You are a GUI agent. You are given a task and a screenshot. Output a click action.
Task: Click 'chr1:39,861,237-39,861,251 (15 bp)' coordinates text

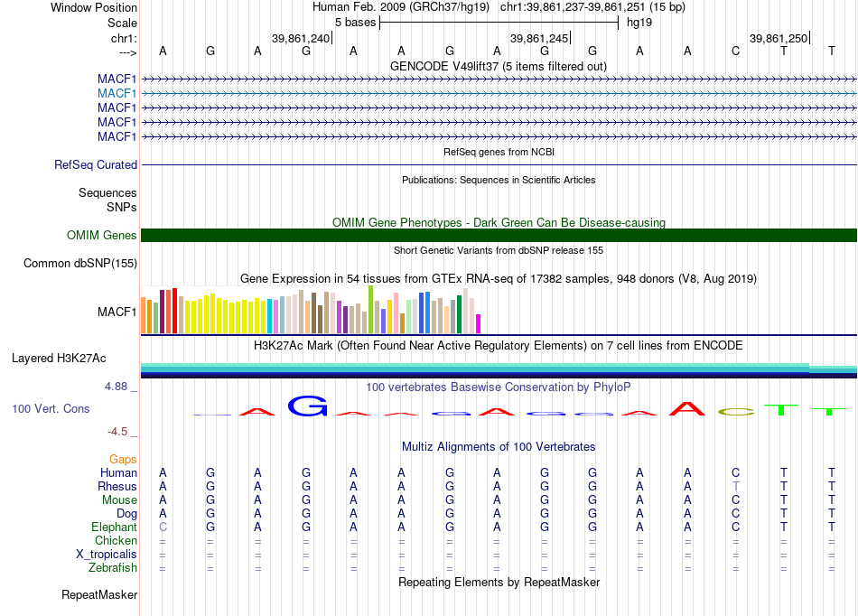[x=592, y=7]
